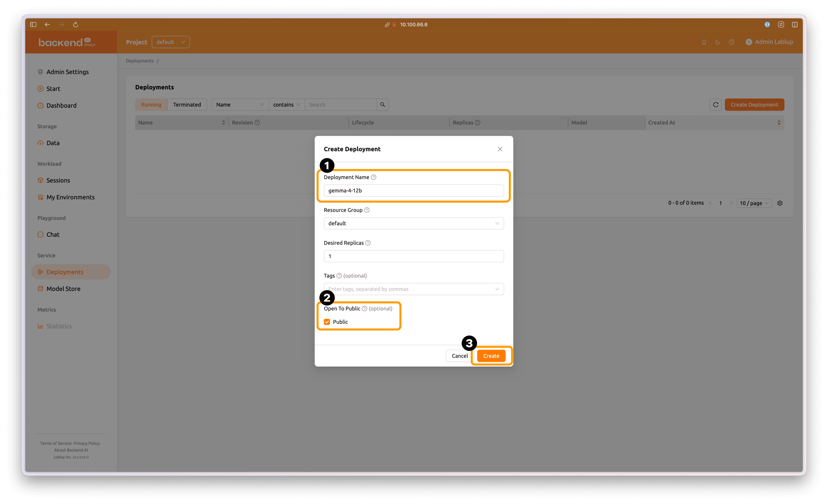This screenshot has width=828, height=504.
Task: Click the Deployments breadcrumb link
Action: click(140, 61)
